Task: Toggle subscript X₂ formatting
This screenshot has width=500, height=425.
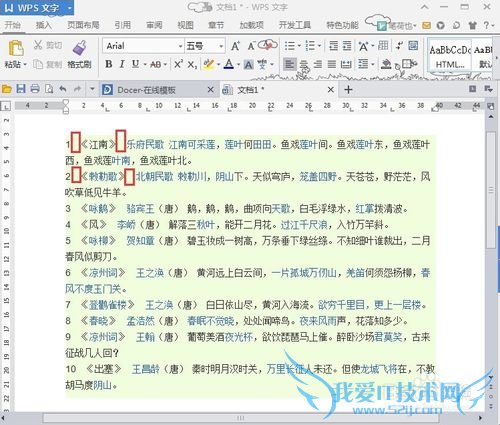Action: pyautogui.click(x=192, y=64)
